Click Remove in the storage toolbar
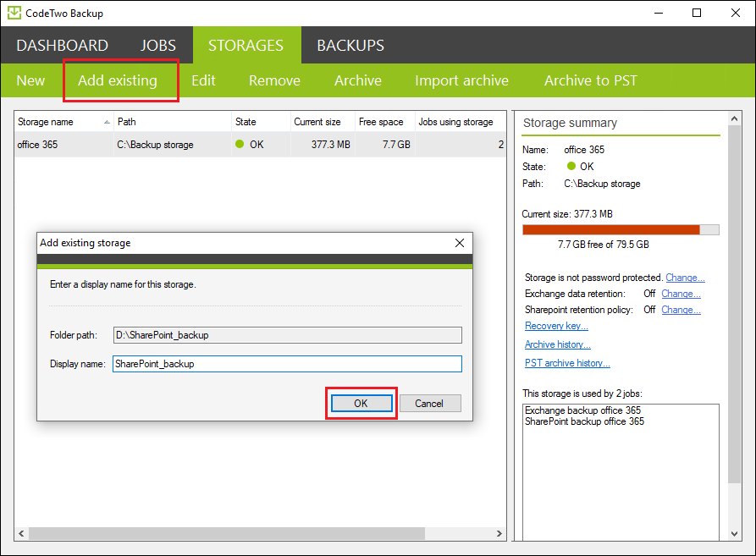The width and height of the screenshot is (756, 556). click(x=274, y=80)
